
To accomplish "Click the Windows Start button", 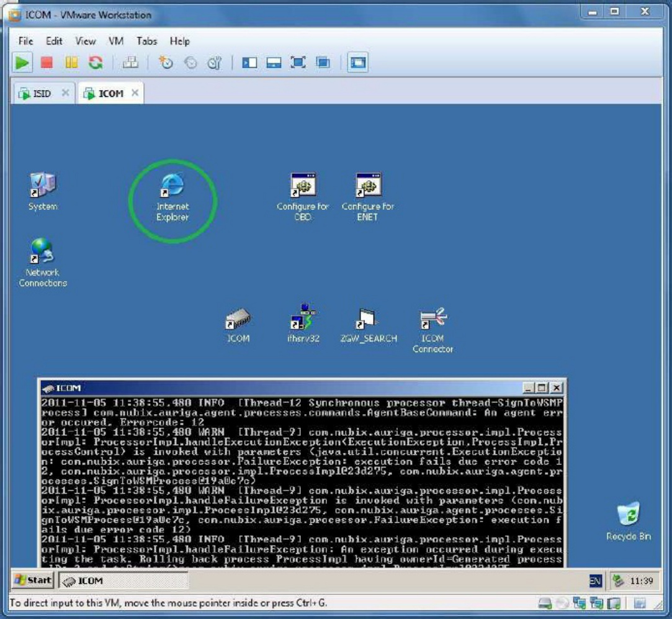I will [32, 581].
